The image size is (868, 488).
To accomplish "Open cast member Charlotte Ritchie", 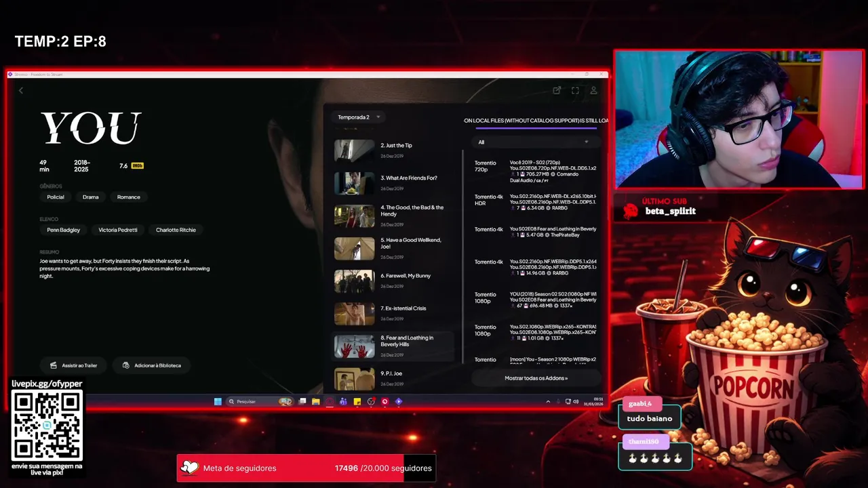I will pyautogui.click(x=176, y=230).
